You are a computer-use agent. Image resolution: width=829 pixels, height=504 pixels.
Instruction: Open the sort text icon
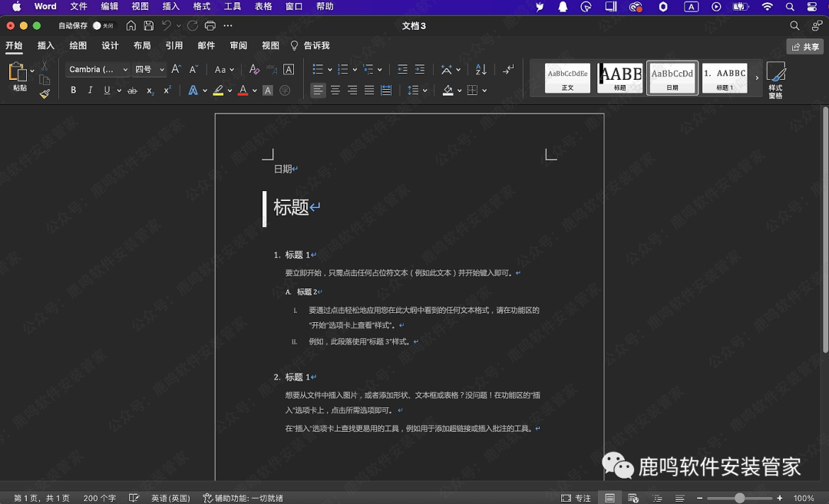coord(482,69)
